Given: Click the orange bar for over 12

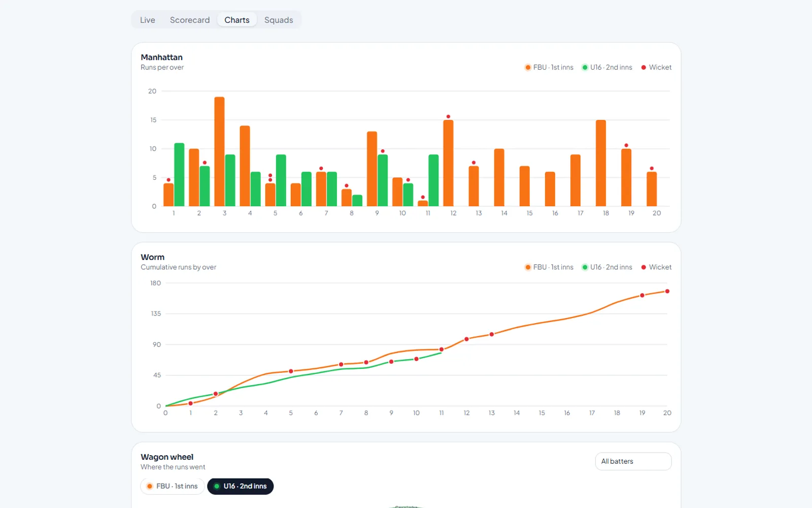Looking at the screenshot, I should (448, 163).
